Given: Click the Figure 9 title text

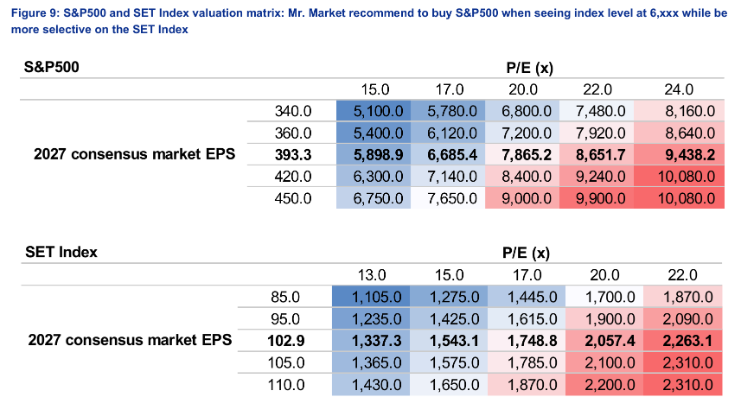Looking at the screenshot, I should [x=369, y=21].
